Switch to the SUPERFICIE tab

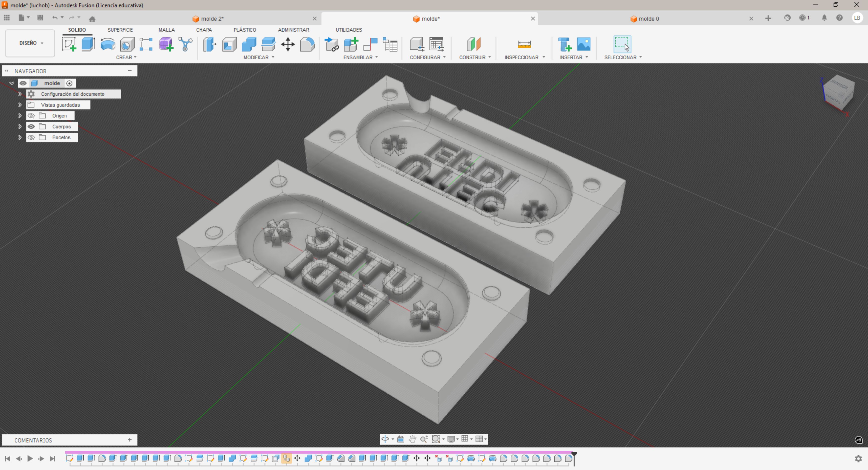[120, 30]
